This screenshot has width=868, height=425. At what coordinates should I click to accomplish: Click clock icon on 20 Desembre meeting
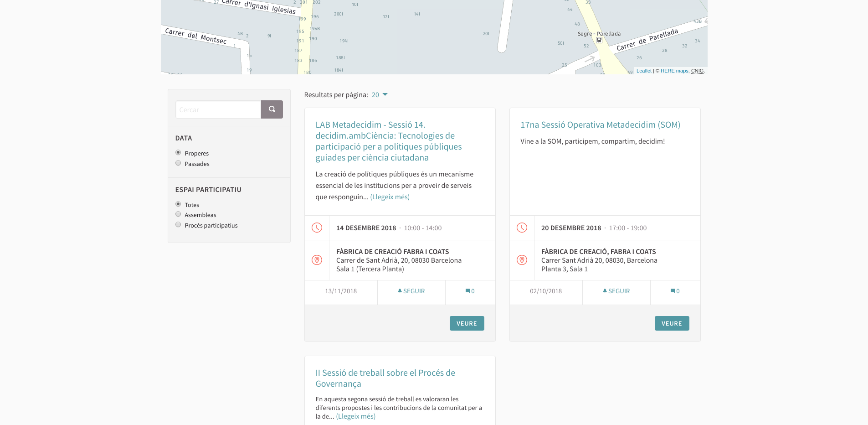coord(522,228)
